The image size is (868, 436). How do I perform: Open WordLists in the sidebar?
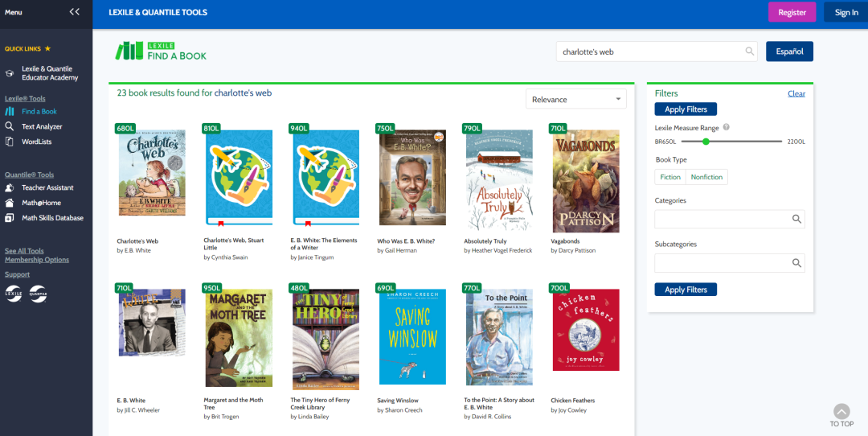37,142
